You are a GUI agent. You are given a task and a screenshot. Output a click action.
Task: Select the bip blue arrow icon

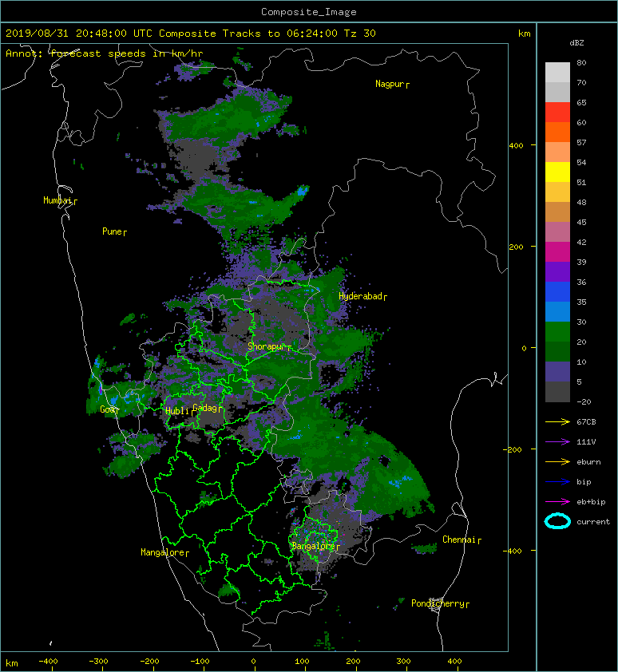point(557,482)
